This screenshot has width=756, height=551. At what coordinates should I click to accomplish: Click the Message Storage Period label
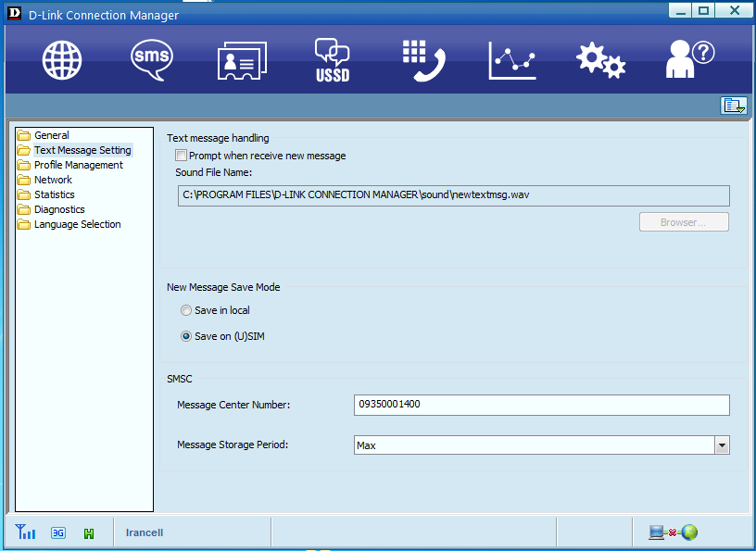[233, 445]
